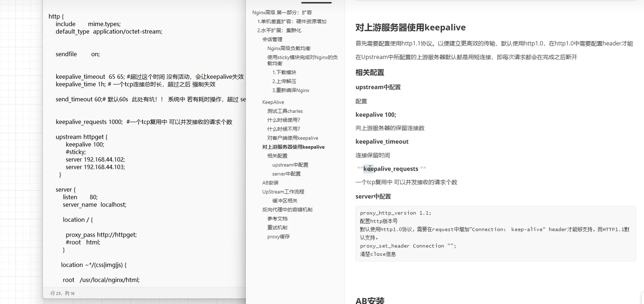Go to 1.下载模块 outline entry

284,73
